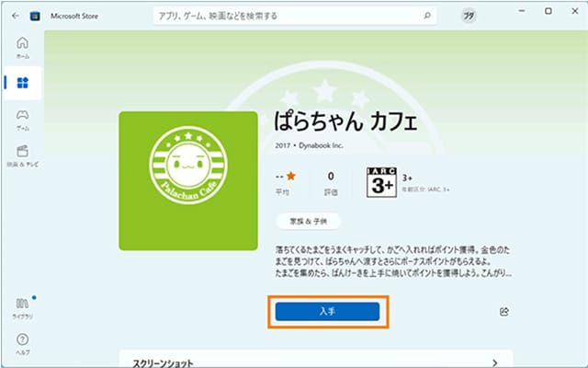Click the IARC 3+ rating badge
This screenshot has width=588, height=368.
pos(381,182)
